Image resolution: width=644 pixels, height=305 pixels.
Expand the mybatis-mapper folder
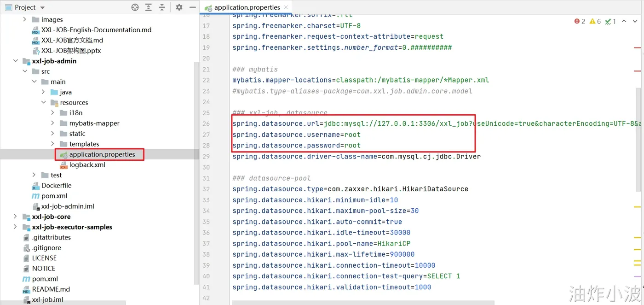[x=53, y=123]
